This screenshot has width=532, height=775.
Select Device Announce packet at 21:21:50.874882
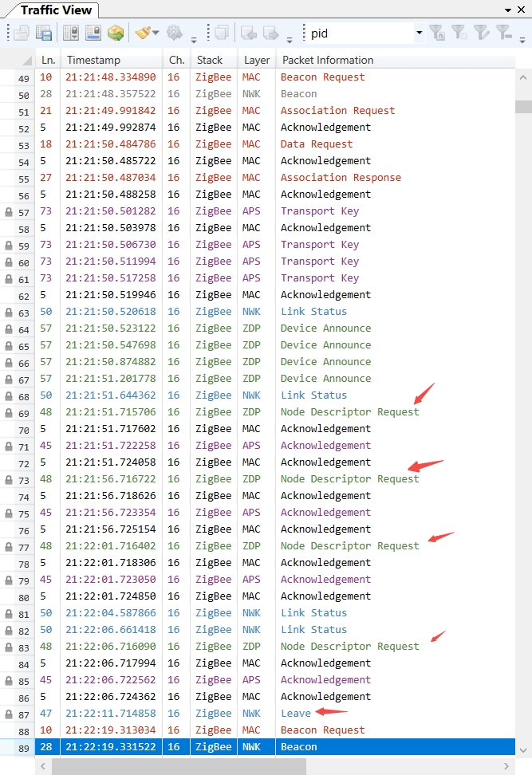275,362
